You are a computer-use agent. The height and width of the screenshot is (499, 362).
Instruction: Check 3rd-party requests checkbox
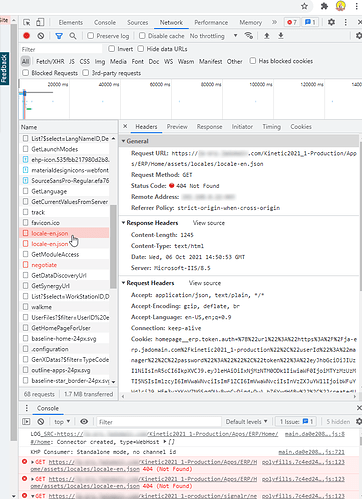point(86,73)
